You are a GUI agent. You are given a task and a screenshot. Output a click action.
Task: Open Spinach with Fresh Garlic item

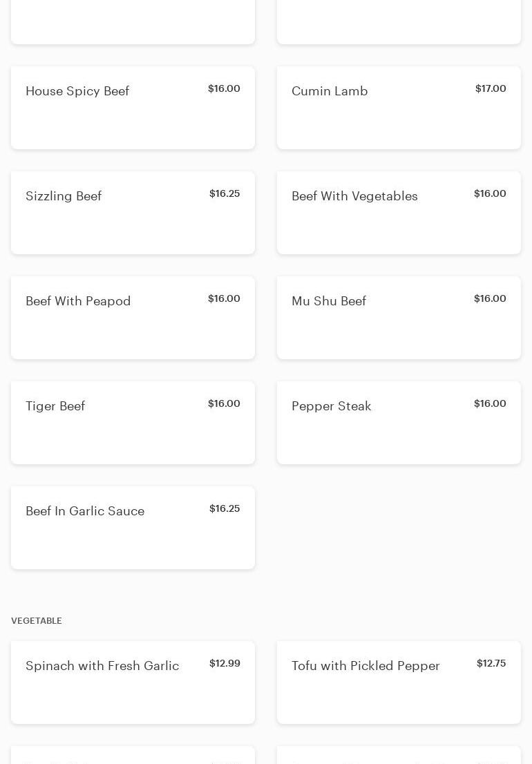(133, 682)
